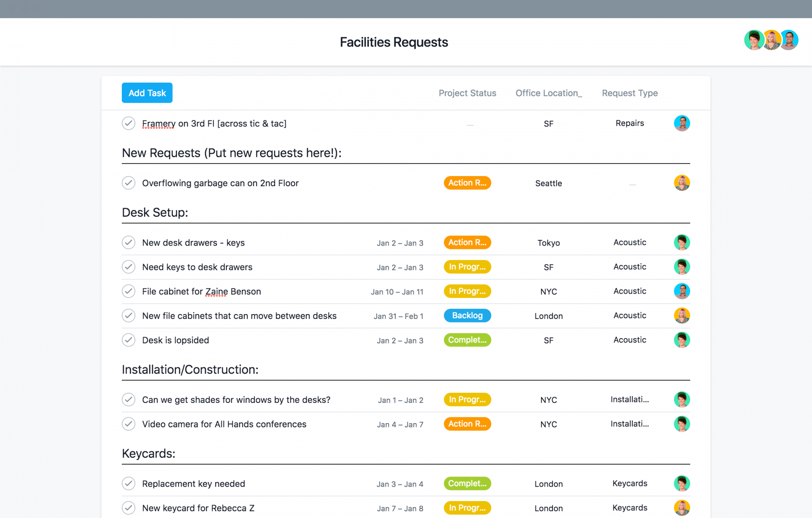The image size is (812, 518).
Task: Click assignee avatar on New keycard row
Action: (682, 508)
